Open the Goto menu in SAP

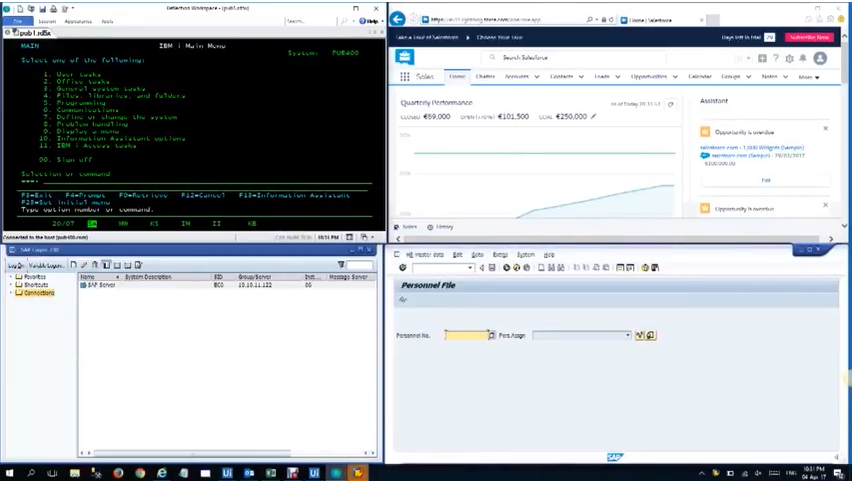point(477,254)
